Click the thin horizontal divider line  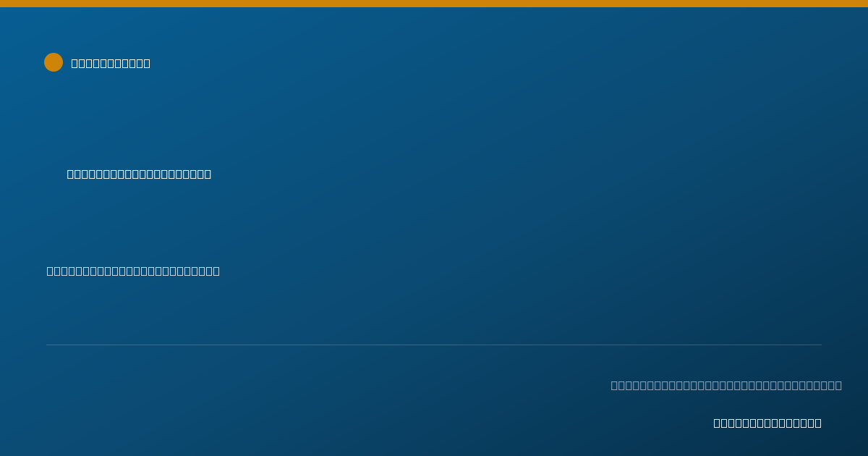pyautogui.click(x=434, y=345)
